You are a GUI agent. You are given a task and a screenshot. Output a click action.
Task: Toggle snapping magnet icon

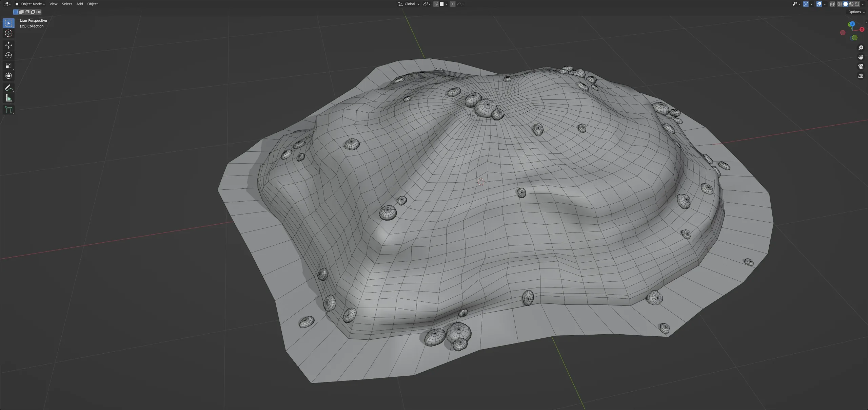point(436,4)
